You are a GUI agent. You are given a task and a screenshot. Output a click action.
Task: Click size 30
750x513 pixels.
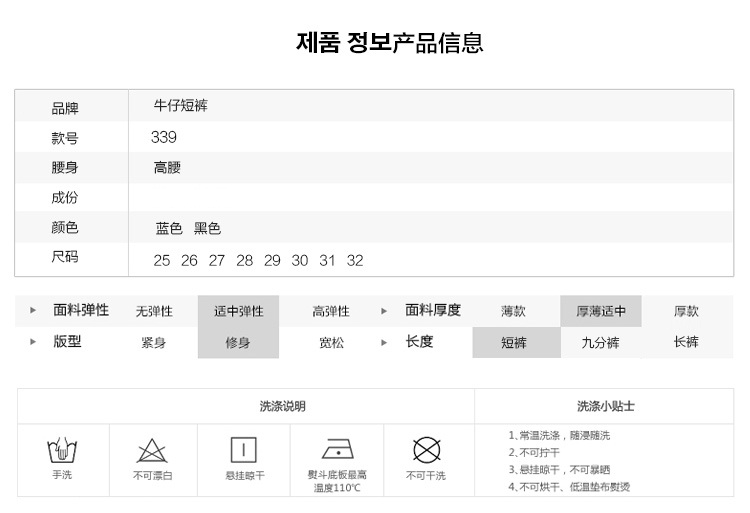300,261
